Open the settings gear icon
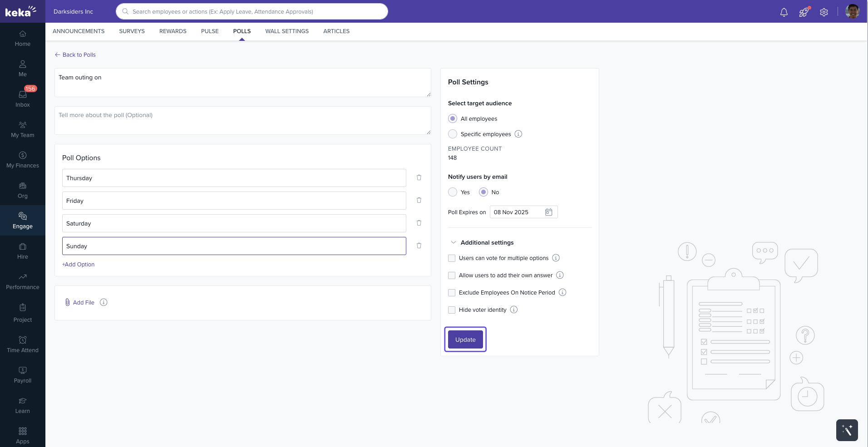868x447 pixels. (x=824, y=12)
